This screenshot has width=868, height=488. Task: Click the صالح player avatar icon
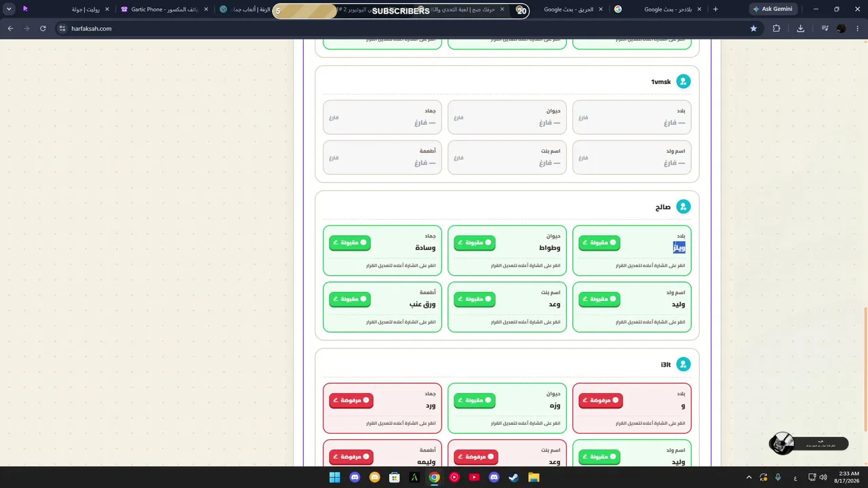[684, 207]
